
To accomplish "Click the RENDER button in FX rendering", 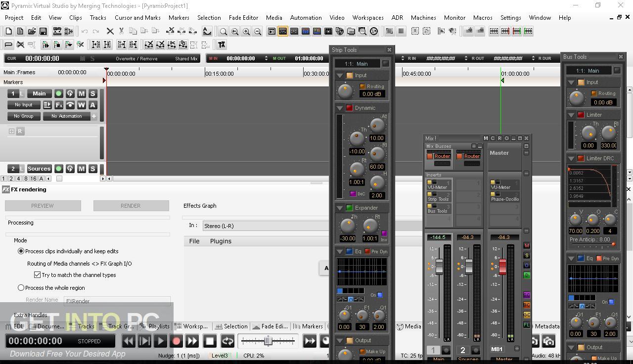I will 131,206.
